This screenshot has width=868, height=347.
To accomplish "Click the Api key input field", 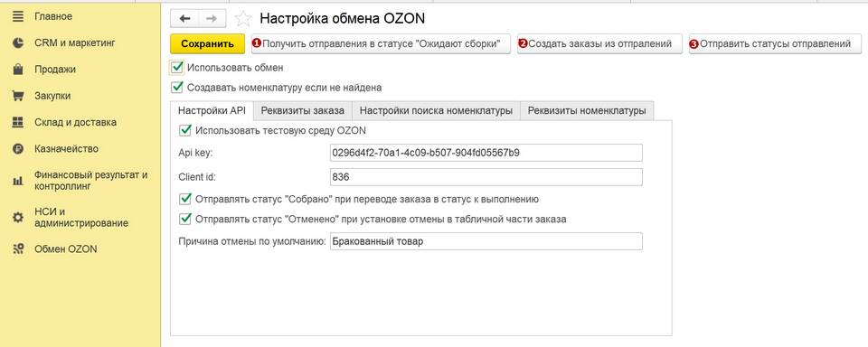I will point(486,153).
